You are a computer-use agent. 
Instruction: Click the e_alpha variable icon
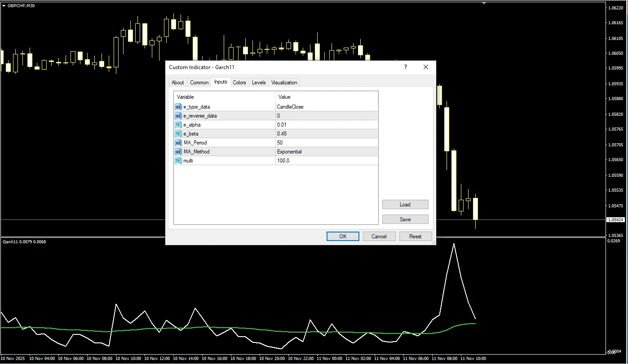178,125
